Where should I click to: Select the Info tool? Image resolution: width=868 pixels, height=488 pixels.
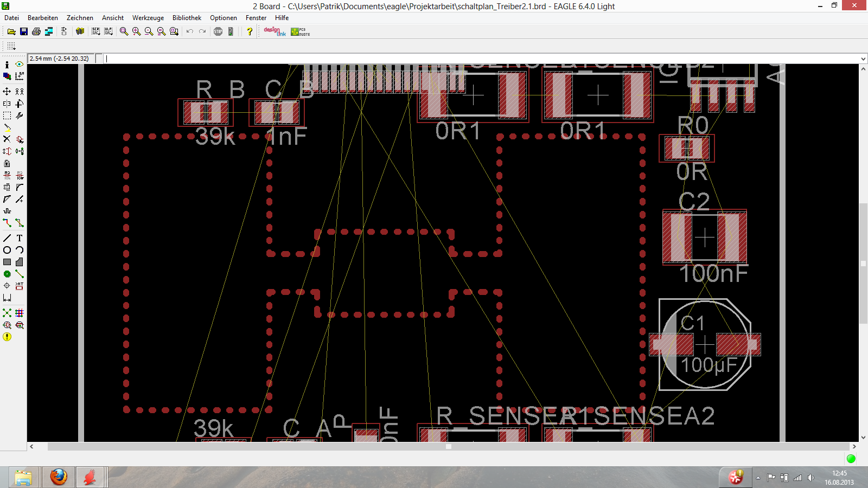(7, 65)
